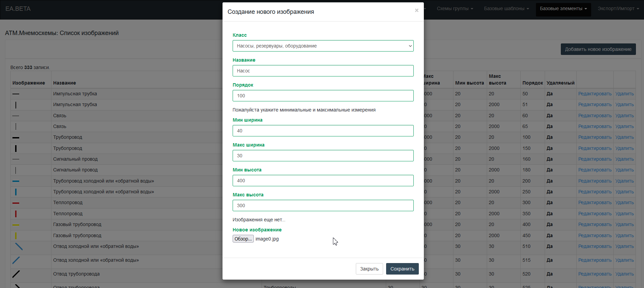Edit the Макс высота field
The image size is (644, 288).
(x=323, y=205)
